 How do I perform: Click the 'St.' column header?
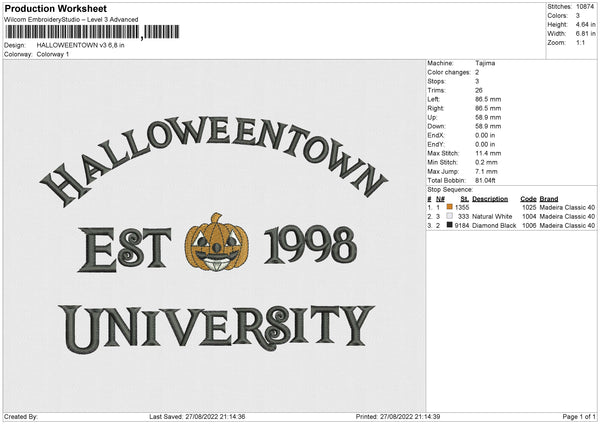[x=465, y=199]
